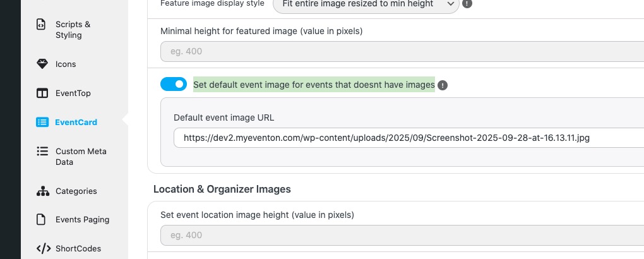
Task: Click the EventCard list icon
Action: tap(42, 122)
